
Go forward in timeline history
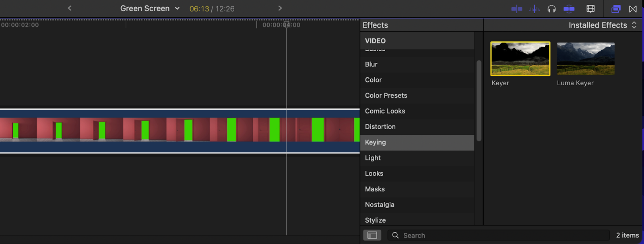(x=280, y=8)
